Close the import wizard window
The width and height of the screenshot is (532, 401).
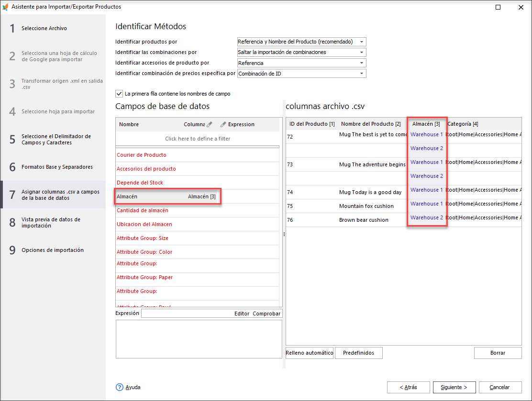(521, 7)
